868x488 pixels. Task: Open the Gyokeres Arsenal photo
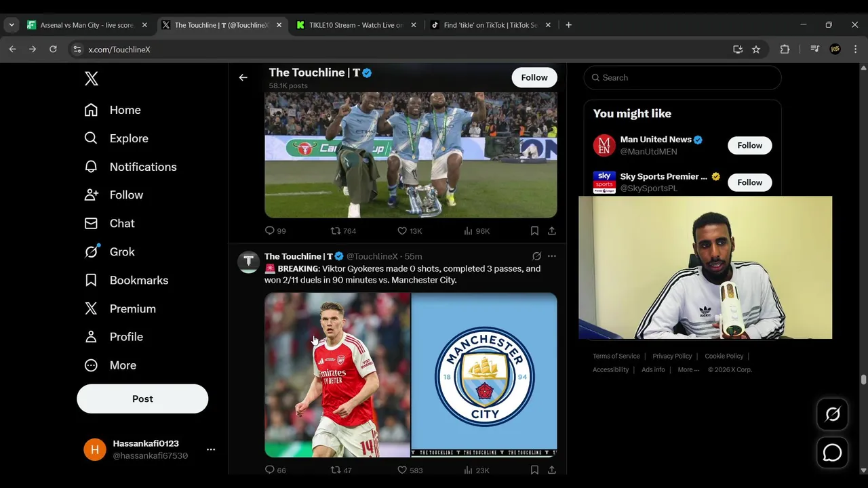pyautogui.click(x=337, y=375)
